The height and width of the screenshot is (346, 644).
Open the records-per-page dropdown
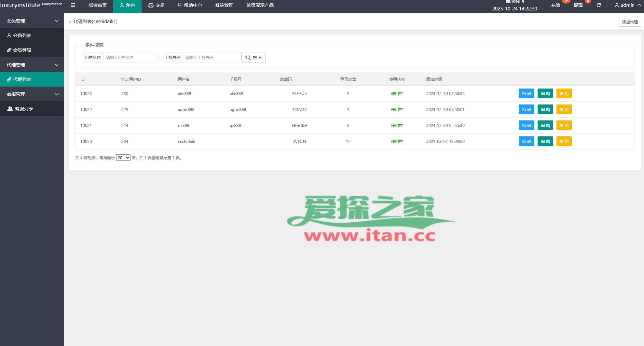pyautogui.click(x=123, y=158)
